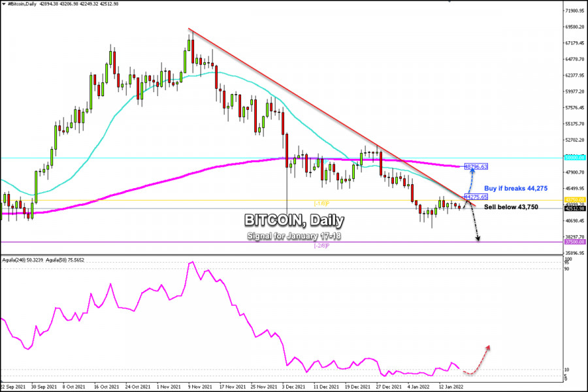This screenshot has width=588, height=392.
Task: Click the 45499.95 price axis label
Action: (574, 189)
